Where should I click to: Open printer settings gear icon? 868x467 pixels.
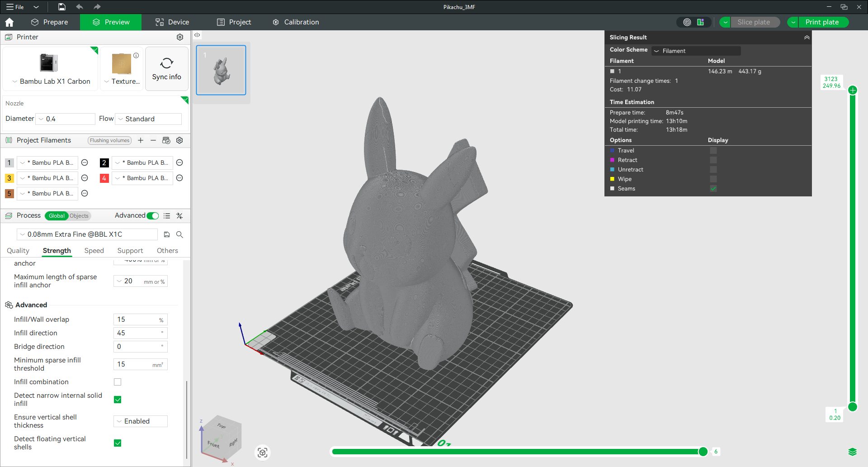[x=179, y=37]
